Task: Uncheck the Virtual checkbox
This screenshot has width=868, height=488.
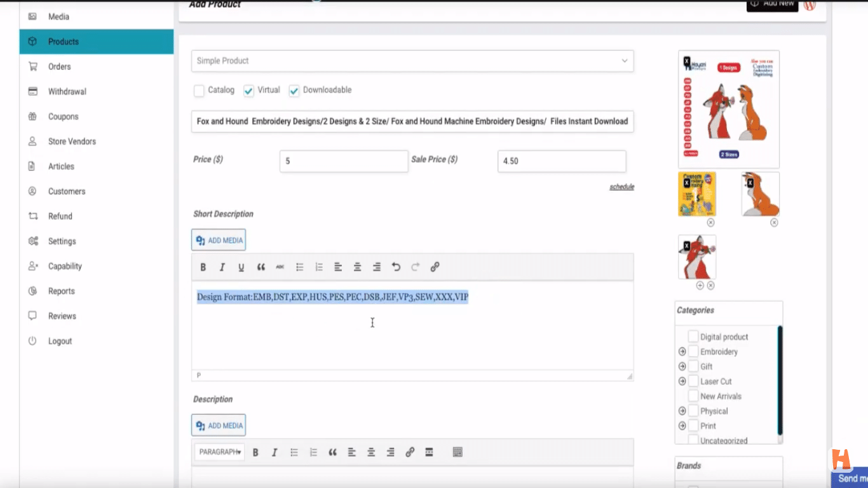Action: pos(249,91)
